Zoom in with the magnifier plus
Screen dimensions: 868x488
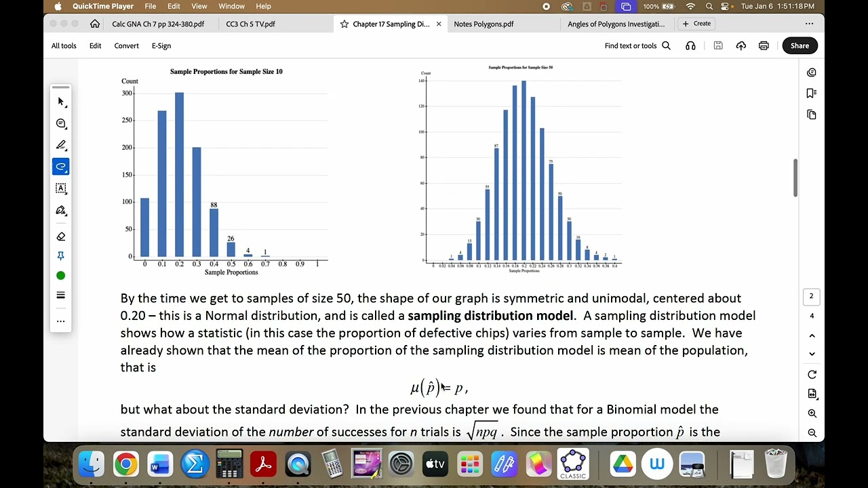point(812,413)
